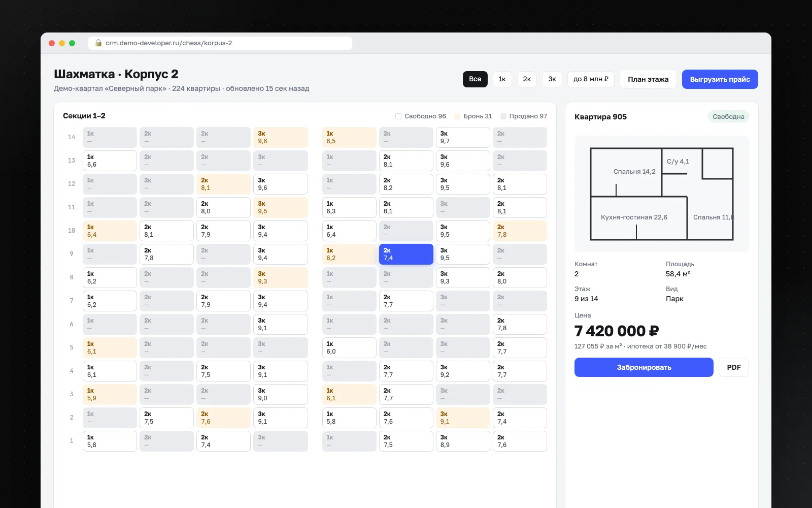
Task: Click 'Забронировать' button
Action: (644, 367)
